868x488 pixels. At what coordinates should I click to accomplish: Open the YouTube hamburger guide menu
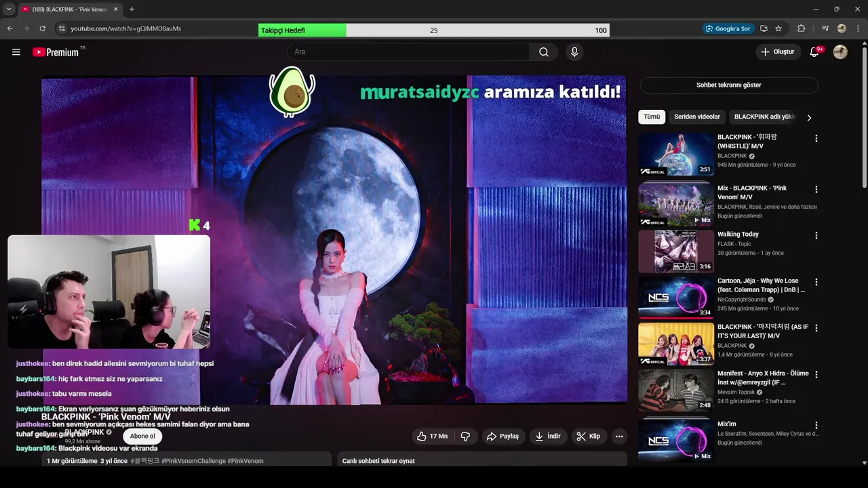click(16, 52)
